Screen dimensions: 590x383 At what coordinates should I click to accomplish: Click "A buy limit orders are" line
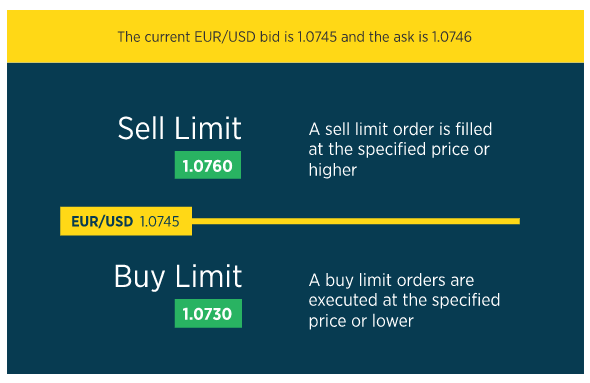[x=391, y=280]
